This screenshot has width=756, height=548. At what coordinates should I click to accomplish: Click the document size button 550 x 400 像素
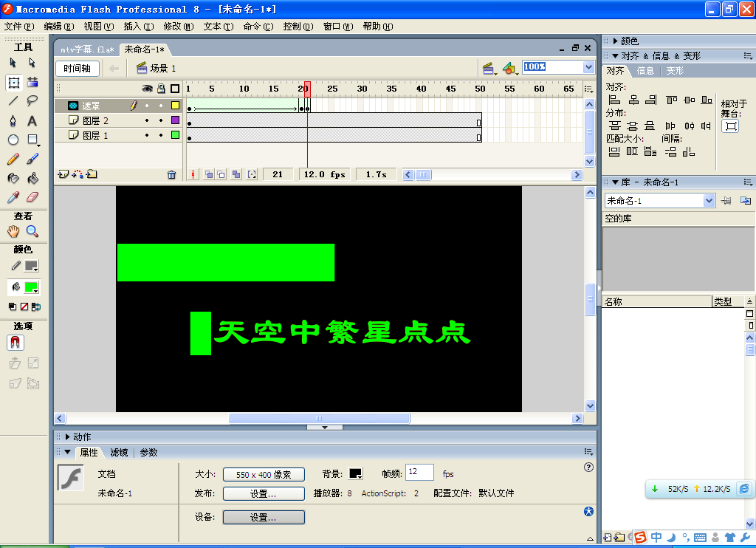tap(264, 473)
